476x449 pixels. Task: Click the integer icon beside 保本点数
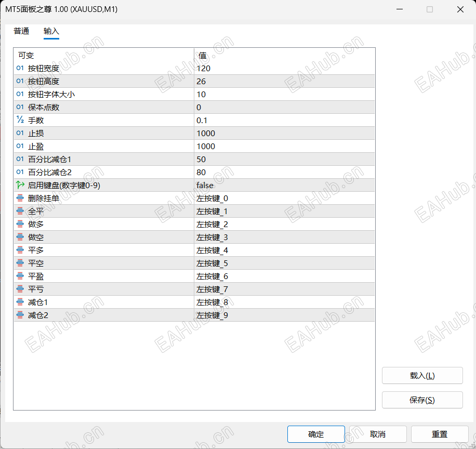pyautogui.click(x=20, y=107)
